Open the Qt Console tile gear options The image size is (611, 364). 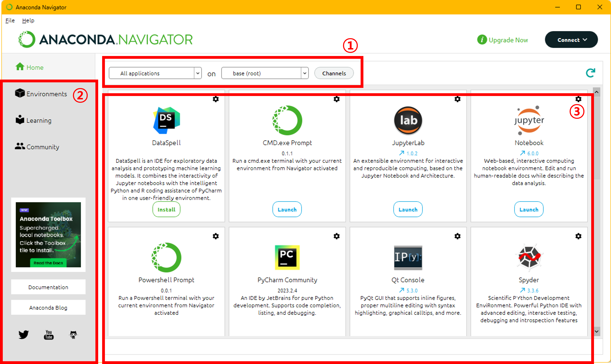click(x=457, y=236)
